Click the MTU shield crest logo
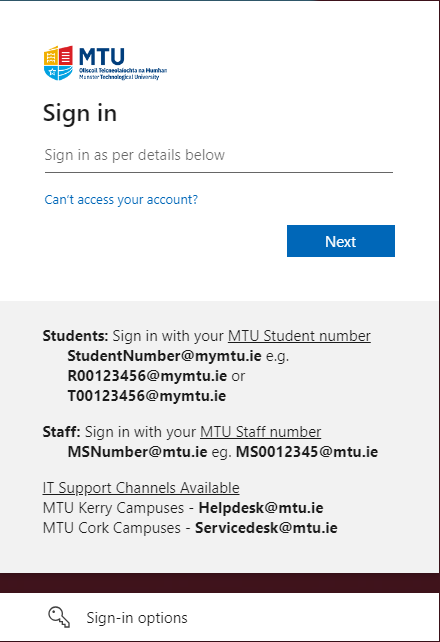This screenshot has height=642, width=440. click(58, 63)
